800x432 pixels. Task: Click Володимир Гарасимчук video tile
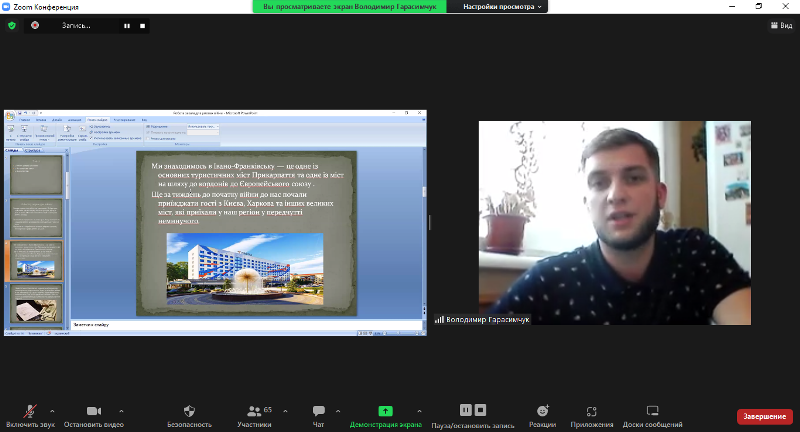point(614,222)
